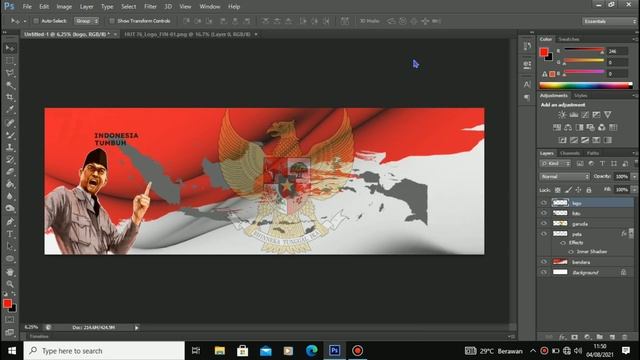Hide the garuda layer
Screen dimensions: 640x360
pos(544,224)
